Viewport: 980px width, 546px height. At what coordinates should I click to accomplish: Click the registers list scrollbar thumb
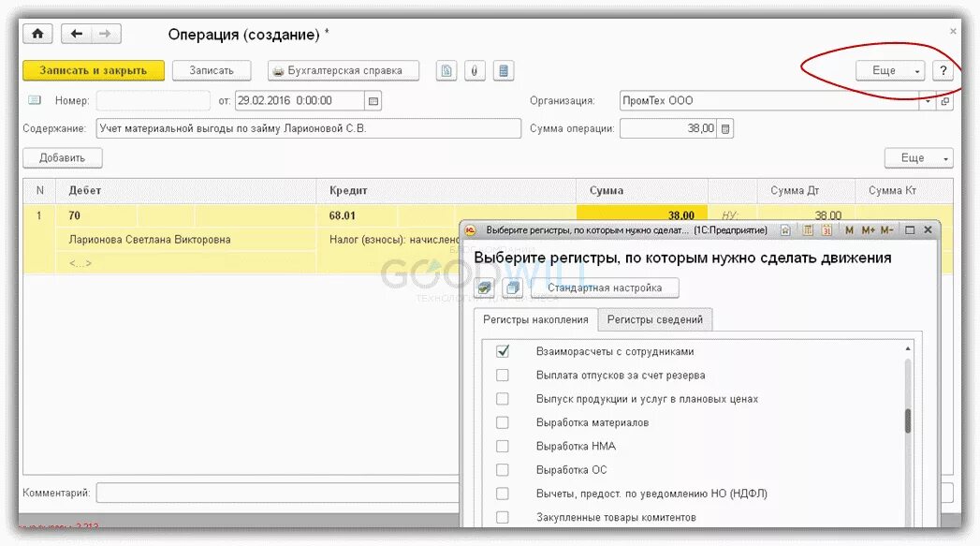point(908,421)
